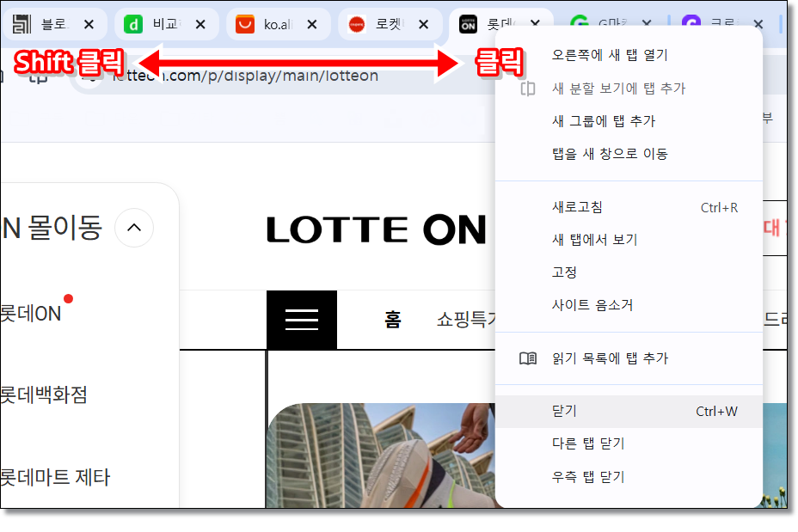The height and width of the screenshot is (532, 798).
Task: Switch to the 홈 tab on the site menu
Action: click(393, 320)
